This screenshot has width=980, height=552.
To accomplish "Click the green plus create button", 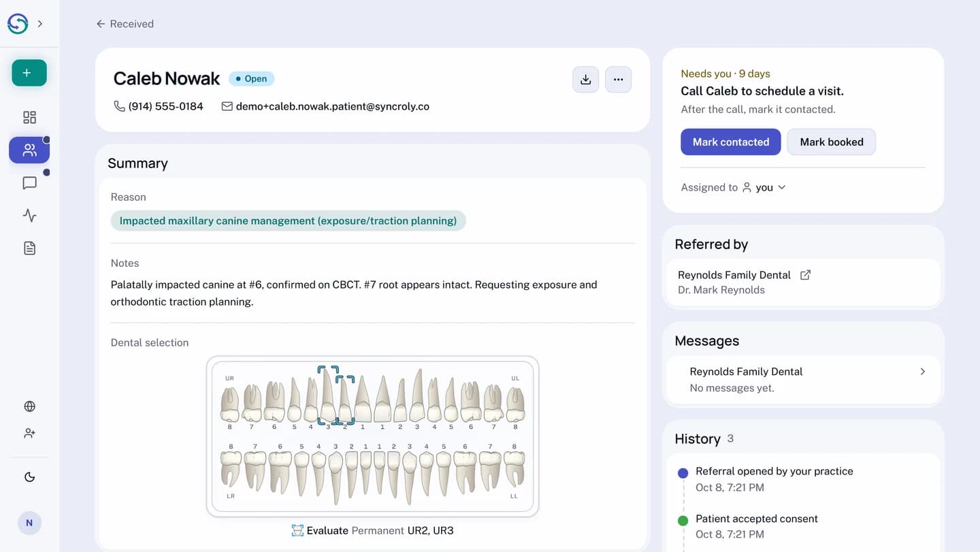I will (29, 73).
